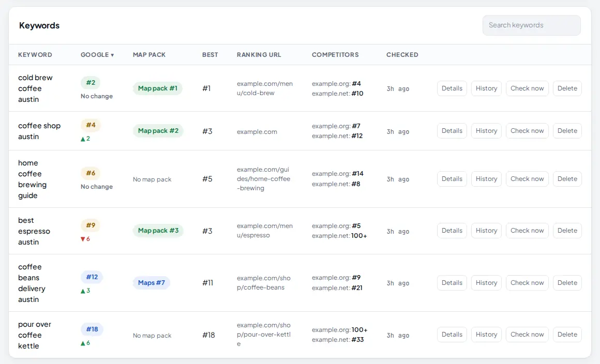Open Details for best espresso austin

pyautogui.click(x=452, y=231)
